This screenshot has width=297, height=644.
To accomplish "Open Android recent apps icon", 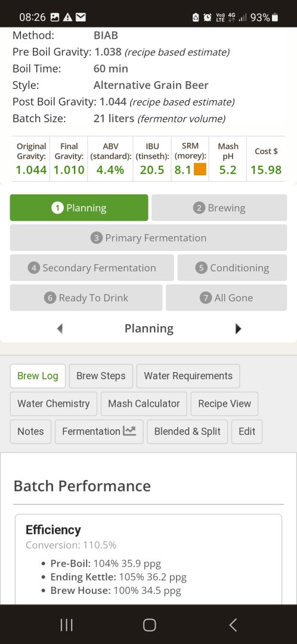I will point(66,625).
